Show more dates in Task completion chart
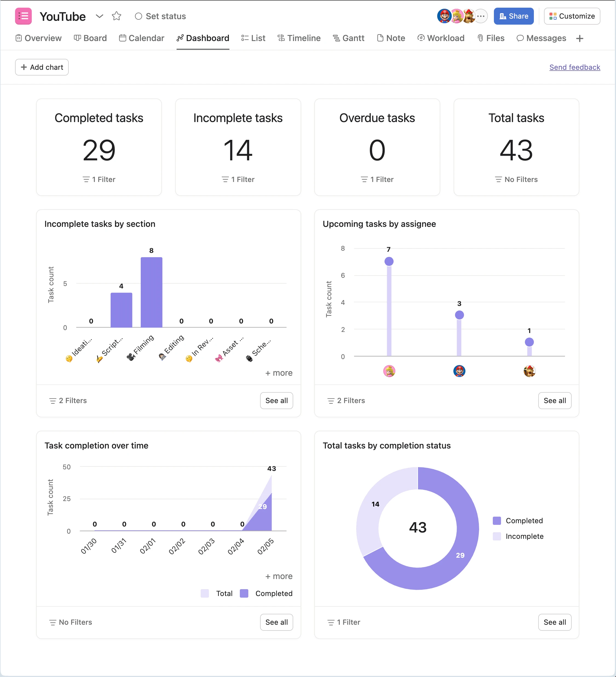616x677 pixels. [x=279, y=576]
